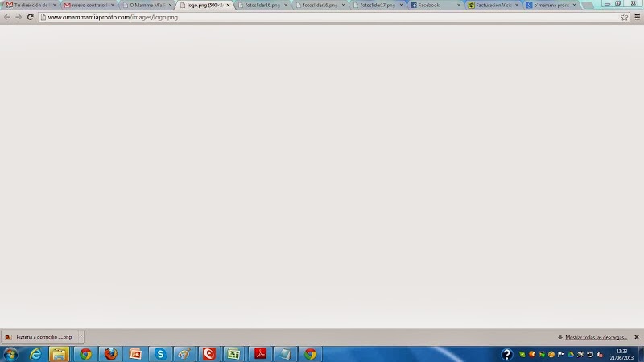Switch to the 'Tu dirección de' Gmail tab

(31, 6)
